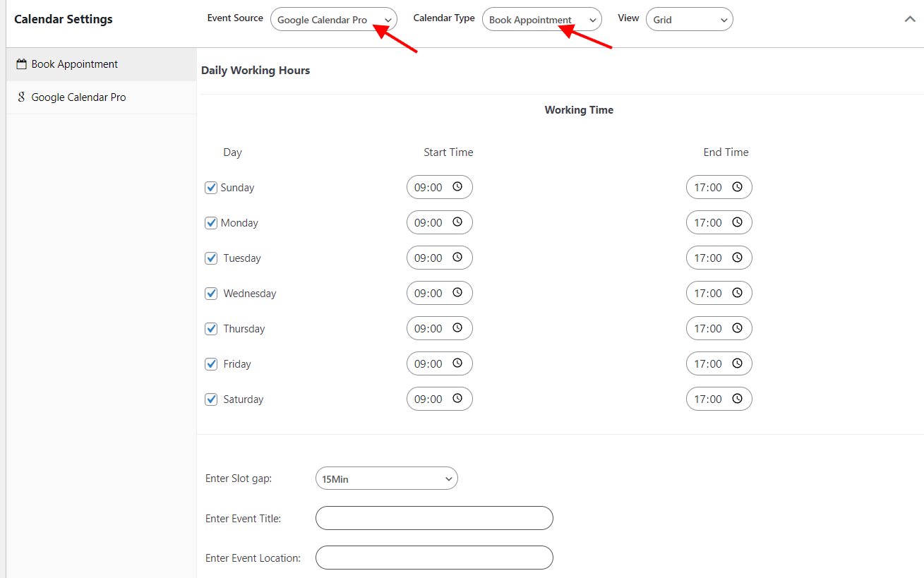The height and width of the screenshot is (578, 924).
Task: Open time picker for Friday end time
Action: [x=737, y=363]
